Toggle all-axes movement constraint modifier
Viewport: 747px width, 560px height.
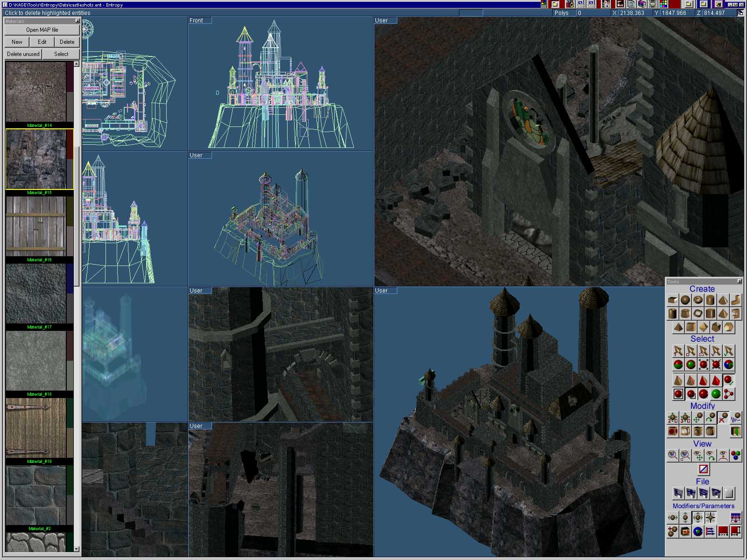tap(698, 518)
